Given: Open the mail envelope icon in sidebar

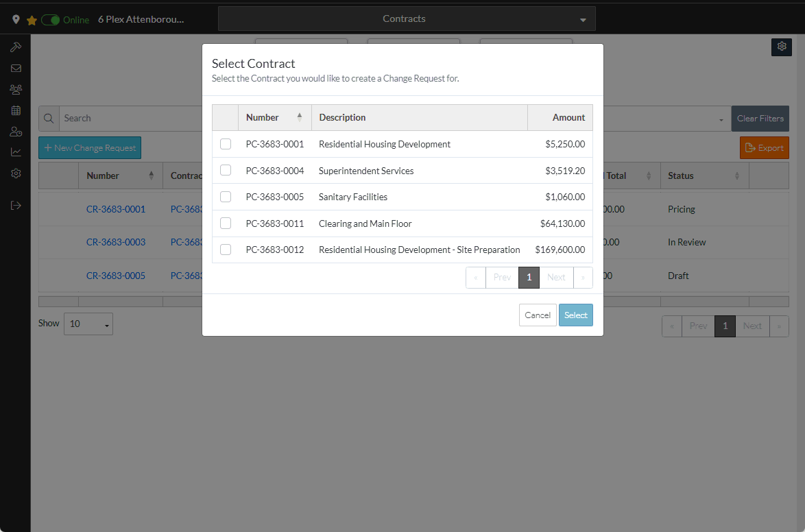Looking at the screenshot, I should (16, 69).
